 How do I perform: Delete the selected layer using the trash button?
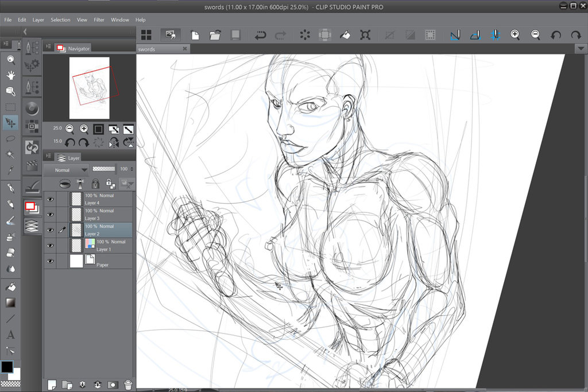128,385
